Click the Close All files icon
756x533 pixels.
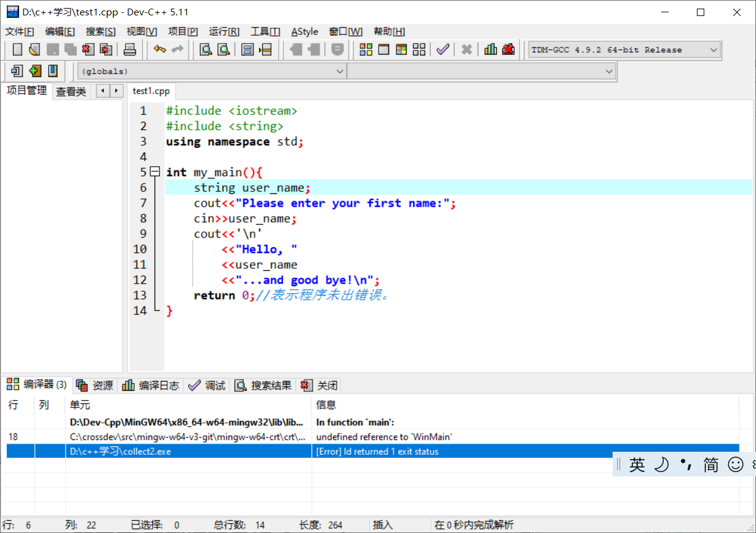(106, 50)
